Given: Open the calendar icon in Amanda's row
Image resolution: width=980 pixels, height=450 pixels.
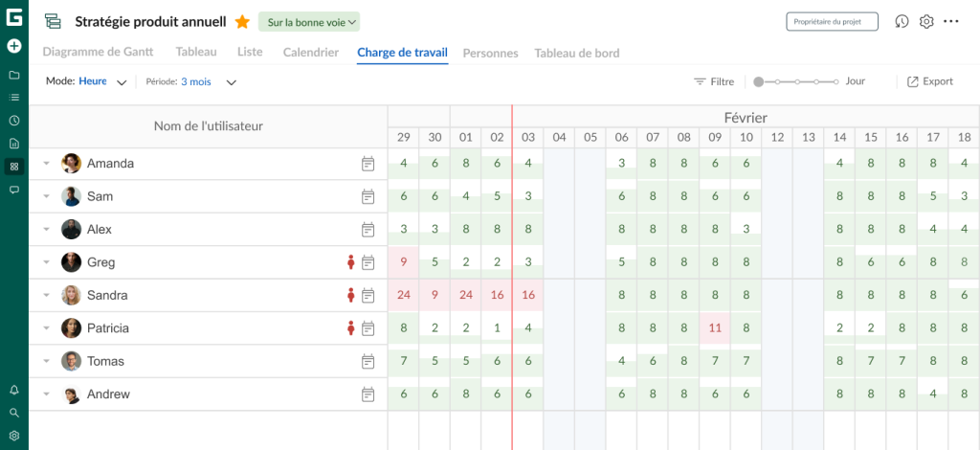Looking at the screenshot, I should 368,164.
